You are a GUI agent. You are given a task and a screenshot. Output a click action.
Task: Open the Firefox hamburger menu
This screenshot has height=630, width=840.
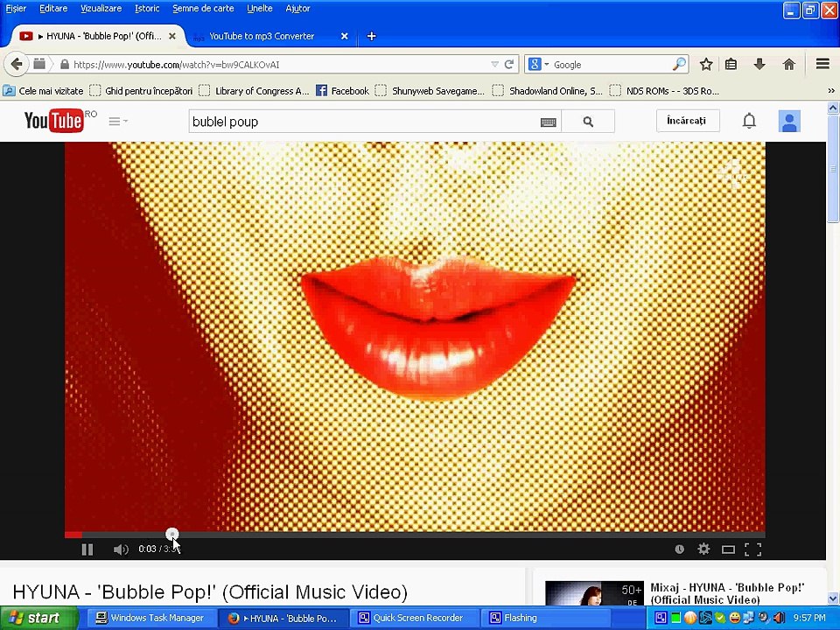pos(822,64)
